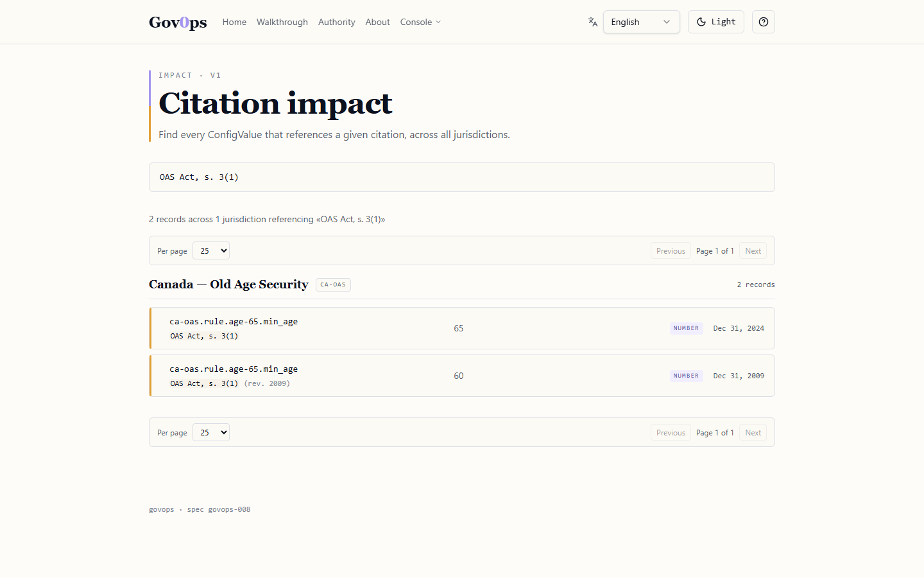Click the date Dec 31, 2024
Screen dimensions: 924x578
pyautogui.click(x=739, y=328)
